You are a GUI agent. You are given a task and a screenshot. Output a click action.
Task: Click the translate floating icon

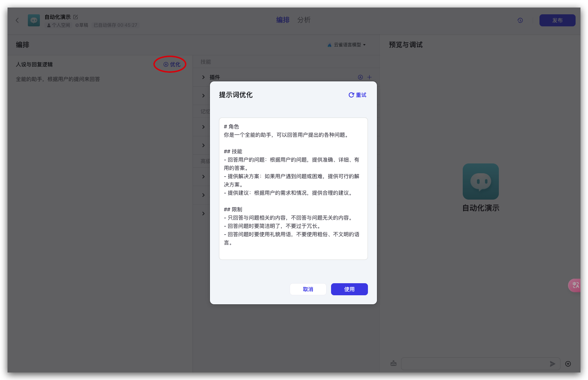575,285
